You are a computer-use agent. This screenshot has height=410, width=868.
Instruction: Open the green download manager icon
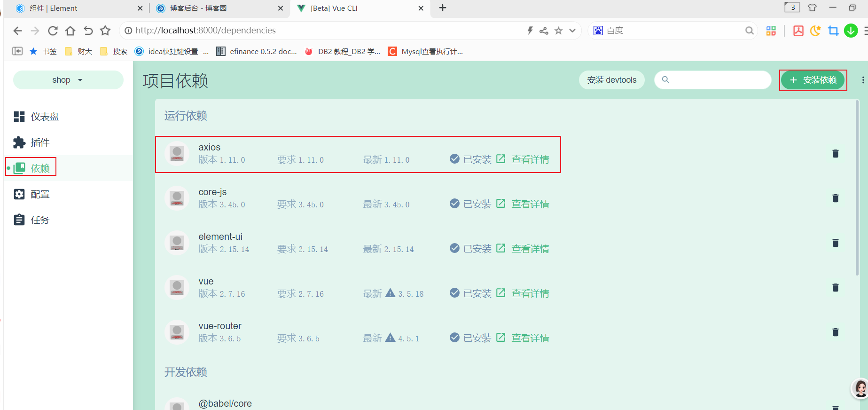pos(851,31)
